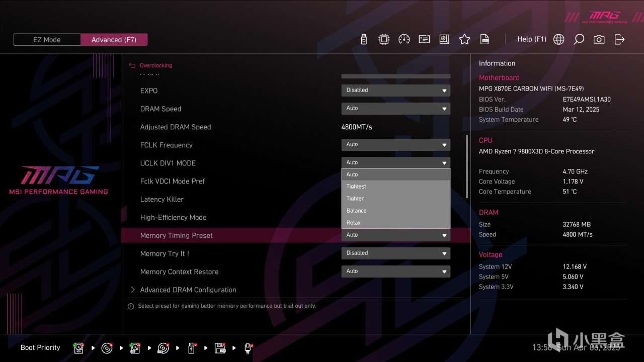The width and height of the screenshot is (644, 362).
Task: Open the Memory Timing Preset dropdown
Action: pyautogui.click(x=396, y=235)
